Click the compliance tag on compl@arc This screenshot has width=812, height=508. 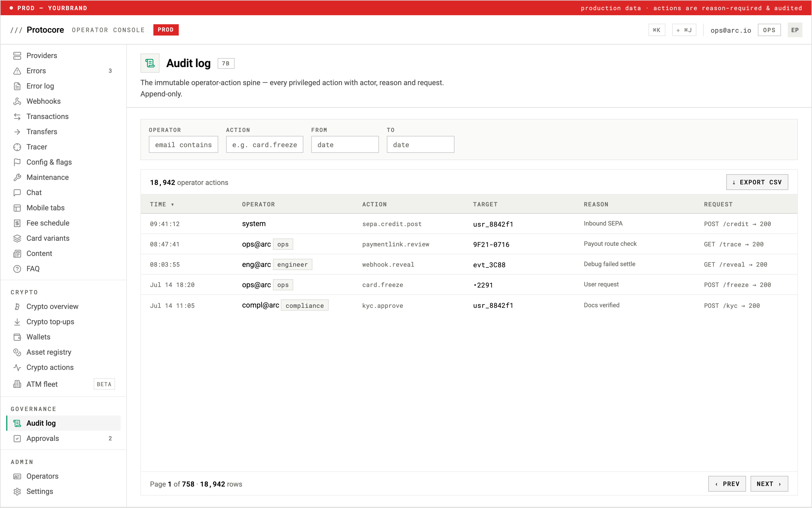(304, 305)
